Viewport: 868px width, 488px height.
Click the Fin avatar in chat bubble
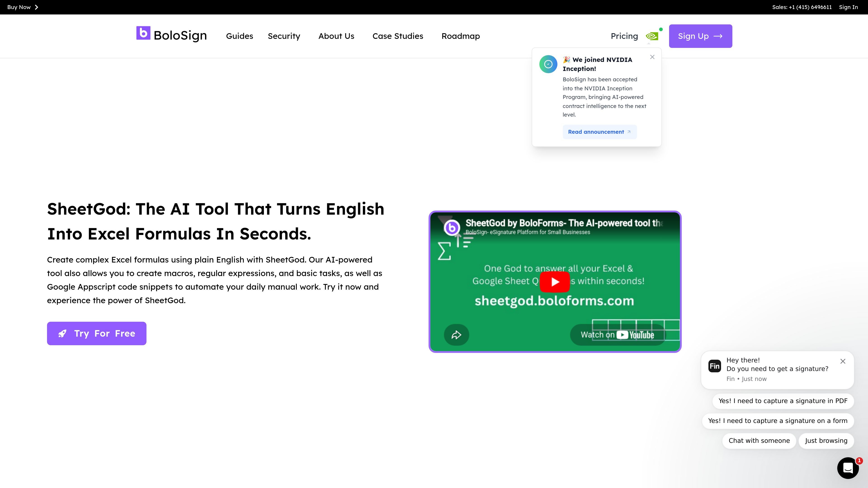coord(714,366)
